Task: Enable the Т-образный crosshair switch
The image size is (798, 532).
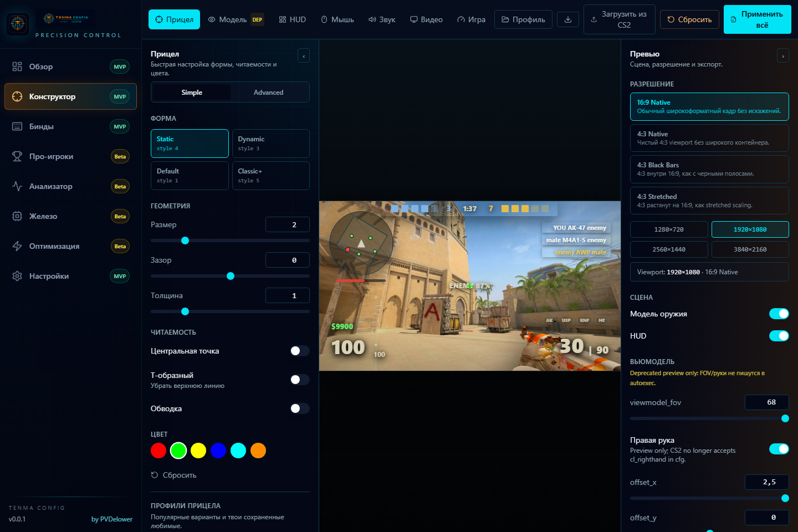Action: 300,380
